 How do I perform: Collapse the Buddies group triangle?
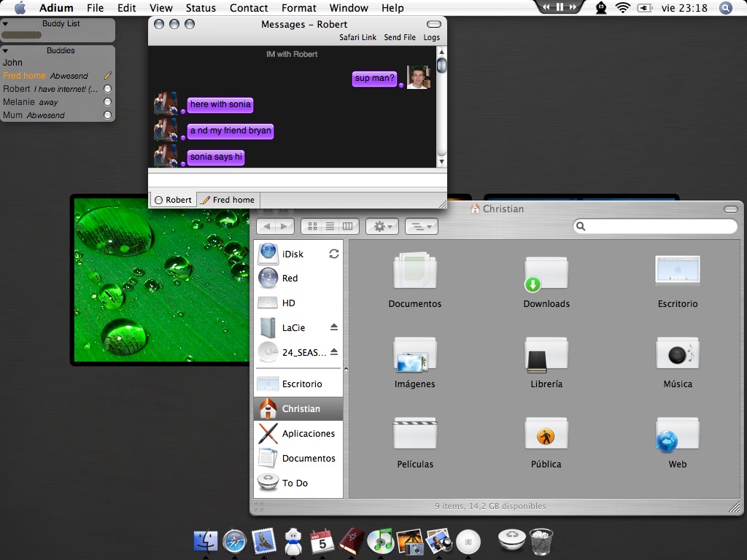(x=5, y=50)
